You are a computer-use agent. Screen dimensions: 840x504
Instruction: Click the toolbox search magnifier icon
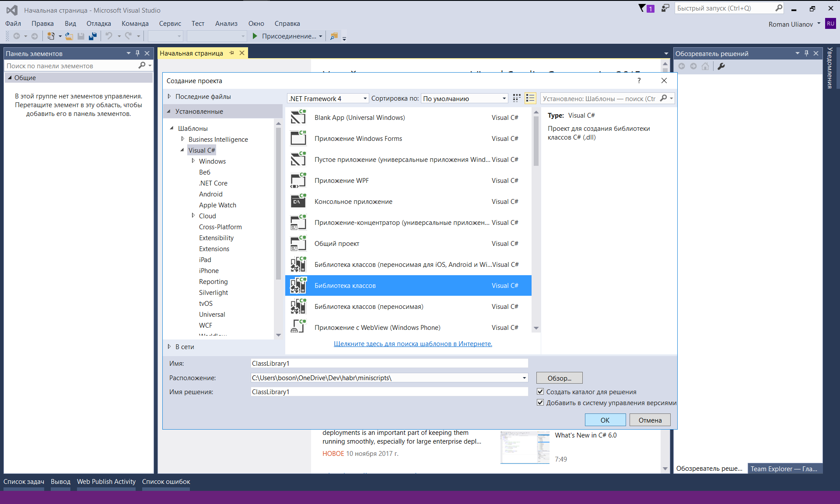tap(142, 66)
